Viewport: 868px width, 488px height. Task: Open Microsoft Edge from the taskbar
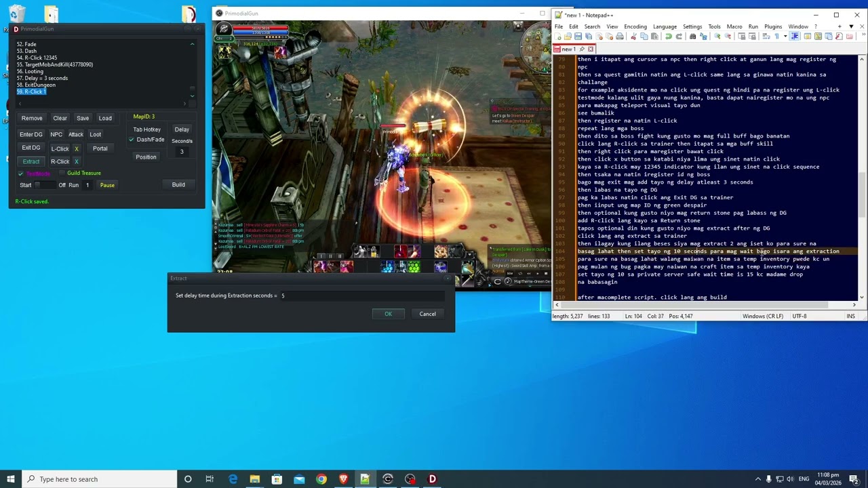(233, 479)
